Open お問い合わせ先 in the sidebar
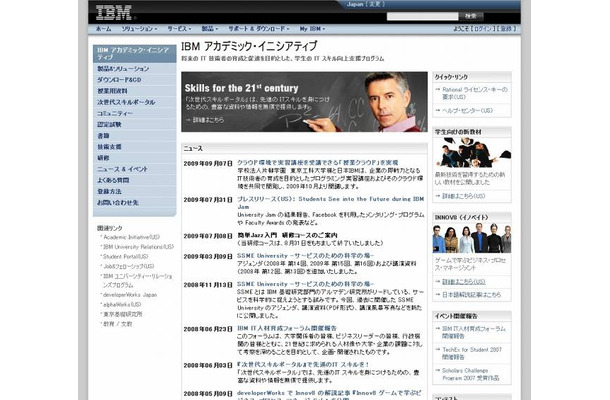The width and height of the screenshot is (610, 400). 117,203
